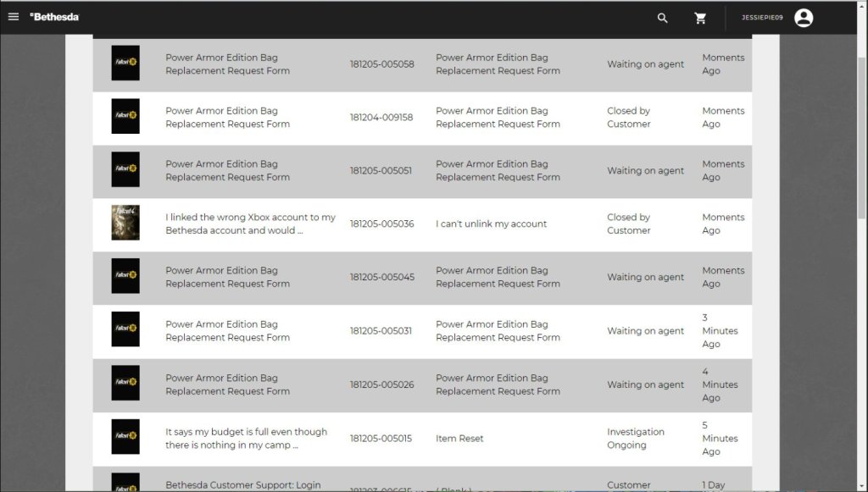Click 'Item Reset' category text
Screen dimensions: 868x492
point(459,439)
